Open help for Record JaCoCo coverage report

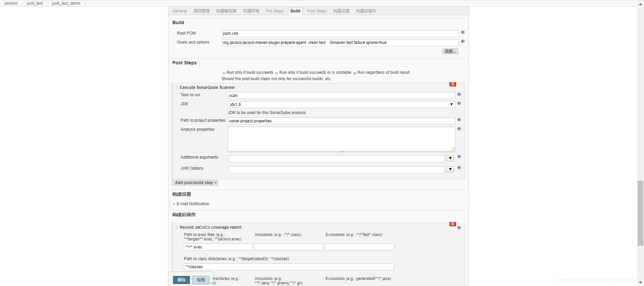(459, 228)
